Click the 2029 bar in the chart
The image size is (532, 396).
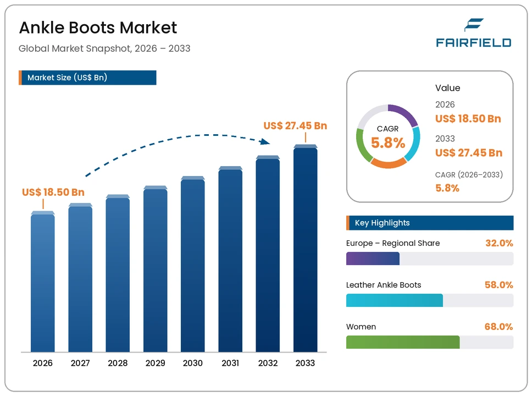pyautogui.click(x=156, y=269)
